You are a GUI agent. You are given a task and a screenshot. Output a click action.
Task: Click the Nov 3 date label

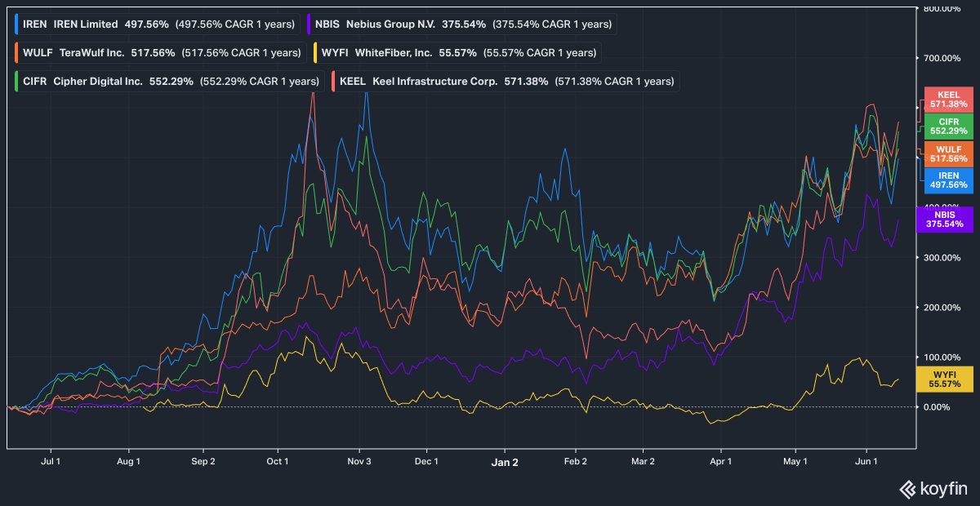pos(359,461)
